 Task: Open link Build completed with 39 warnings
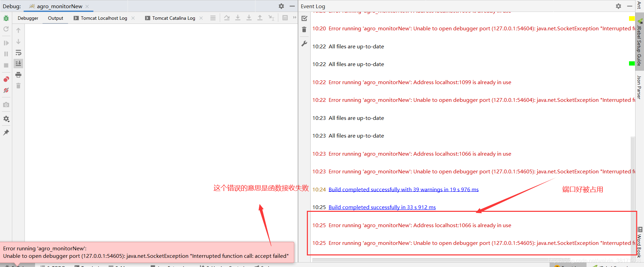(x=403, y=189)
